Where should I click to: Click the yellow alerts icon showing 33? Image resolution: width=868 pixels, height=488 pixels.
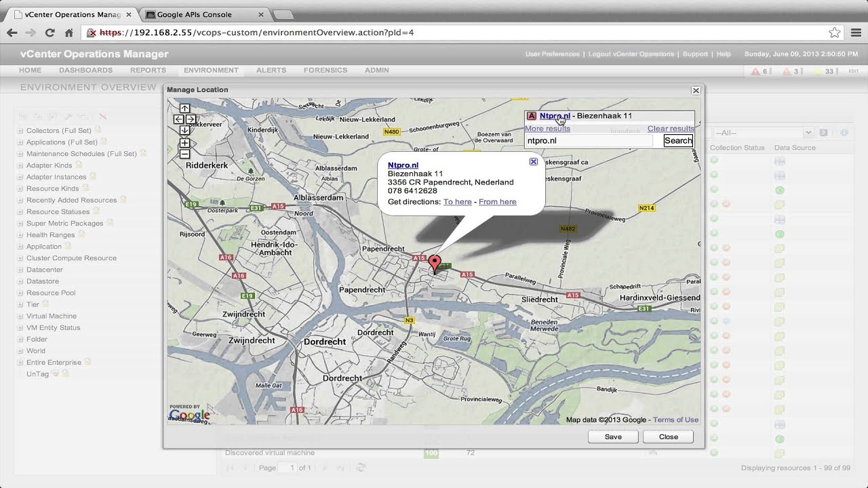[818, 71]
